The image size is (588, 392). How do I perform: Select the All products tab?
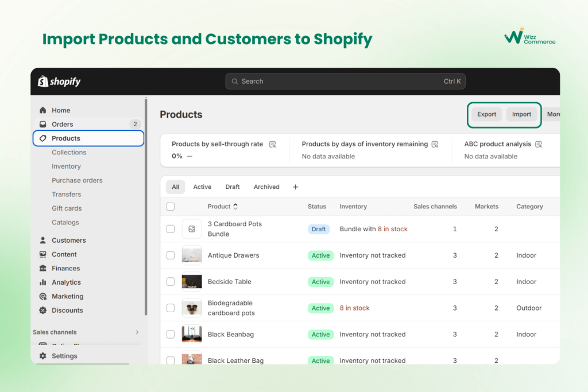click(x=176, y=187)
